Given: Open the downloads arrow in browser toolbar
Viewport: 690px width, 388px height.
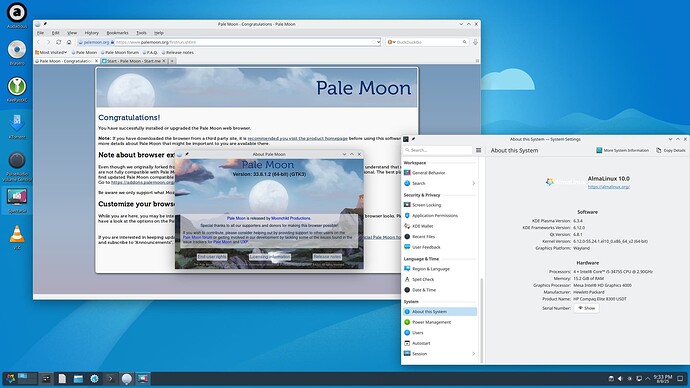Looking at the screenshot, I should [x=475, y=42].
